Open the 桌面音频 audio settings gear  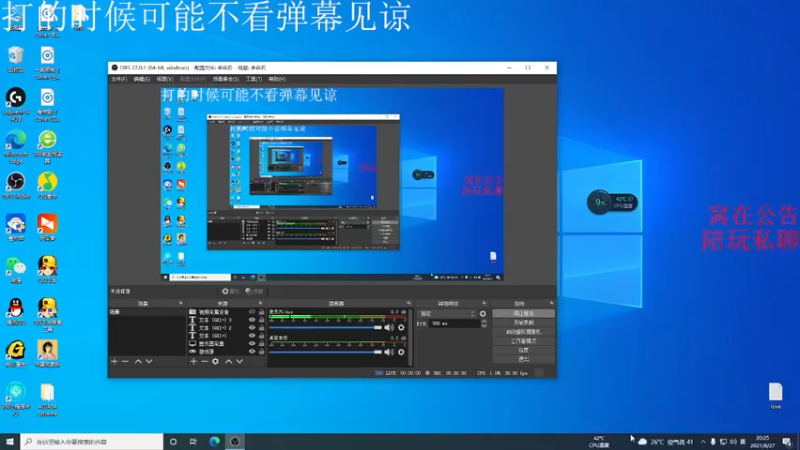pos(401,352)
